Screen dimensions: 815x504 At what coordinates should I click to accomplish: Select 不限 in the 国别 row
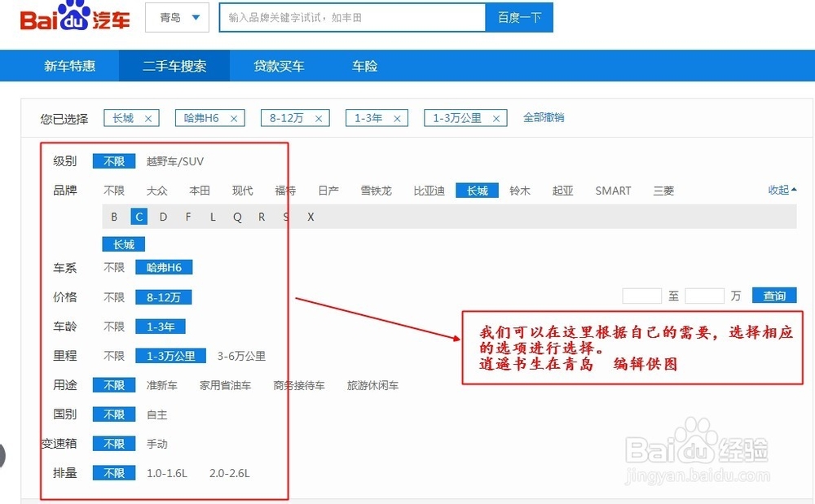(114, 414)
